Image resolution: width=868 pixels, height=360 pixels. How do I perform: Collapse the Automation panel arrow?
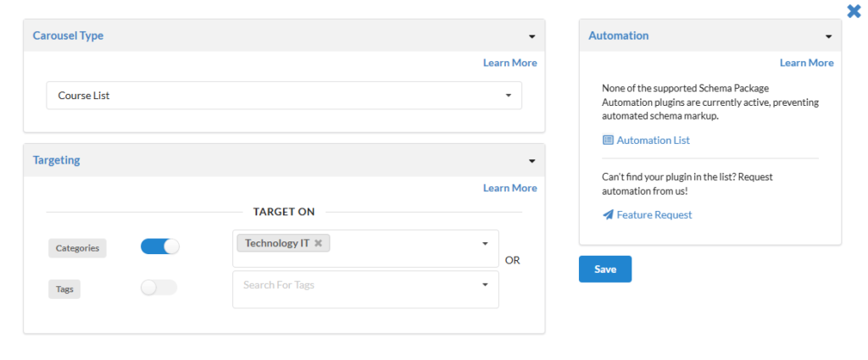(x=828, y=36)
